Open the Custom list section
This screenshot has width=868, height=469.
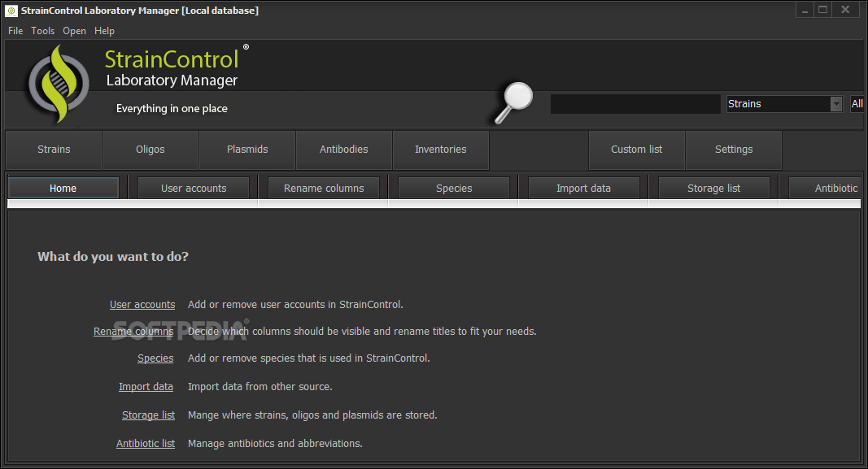(637, 150)
